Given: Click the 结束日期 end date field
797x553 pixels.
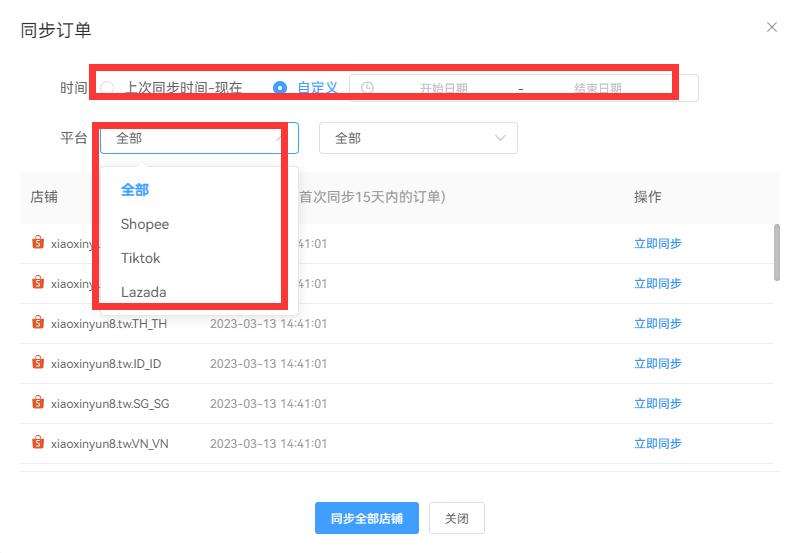Looking at the screenshot, I should 598,88.
